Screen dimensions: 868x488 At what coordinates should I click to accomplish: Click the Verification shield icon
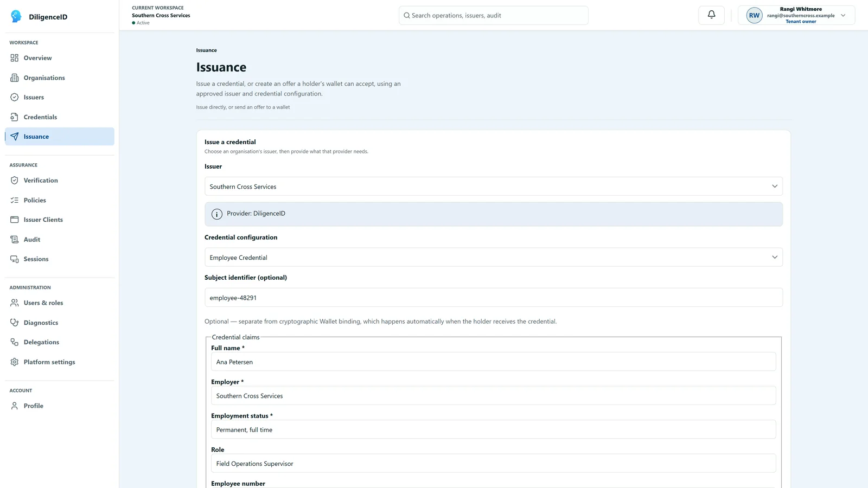tap(15, 181)
